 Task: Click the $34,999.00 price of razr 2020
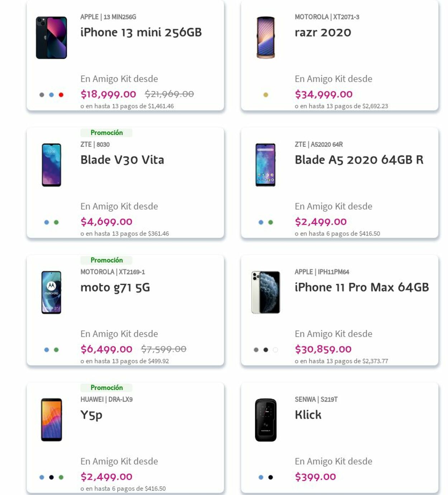point(324,94)
